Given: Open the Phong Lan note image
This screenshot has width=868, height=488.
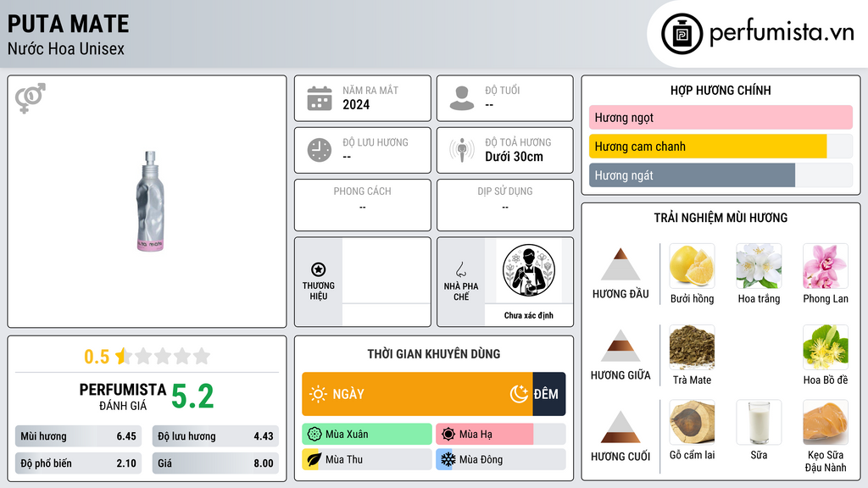Looking at the screenshot, I should pos(826,266).
